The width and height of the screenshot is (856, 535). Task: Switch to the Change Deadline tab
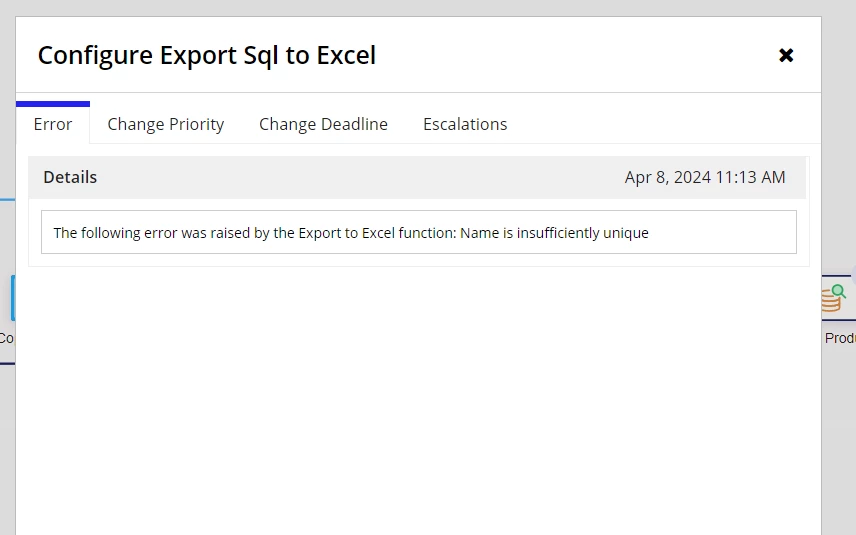coord(323,124)
